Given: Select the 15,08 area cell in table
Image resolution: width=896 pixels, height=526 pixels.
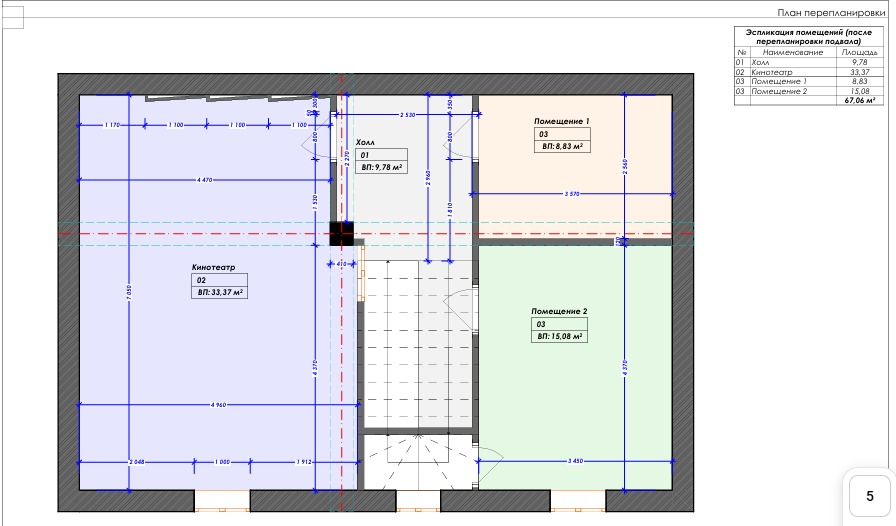Looking at the screenshot, I should click(859, 91).
